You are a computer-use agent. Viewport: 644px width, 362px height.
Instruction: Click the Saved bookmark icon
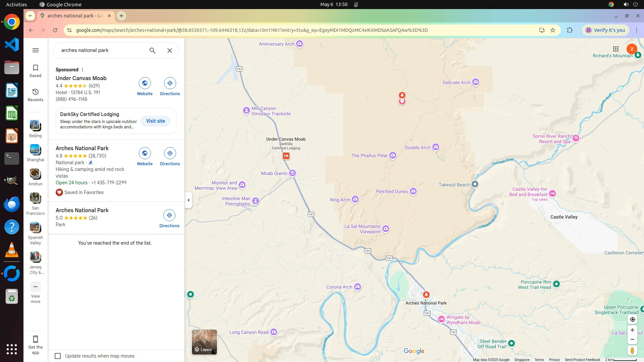pyautogui.click(x=36, y=71)
